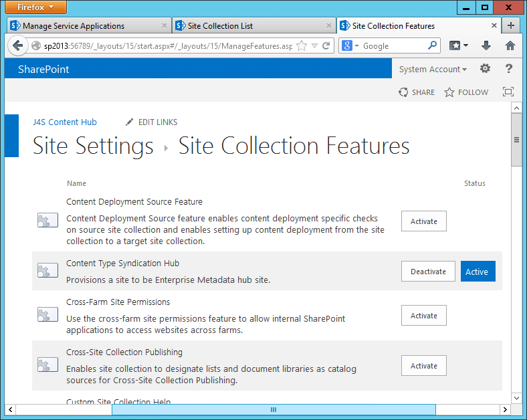The height and width of the screenshot is (420, 527).
Task: Click the vertical scrollbar down arrow
Action: (x=516, y=398)
